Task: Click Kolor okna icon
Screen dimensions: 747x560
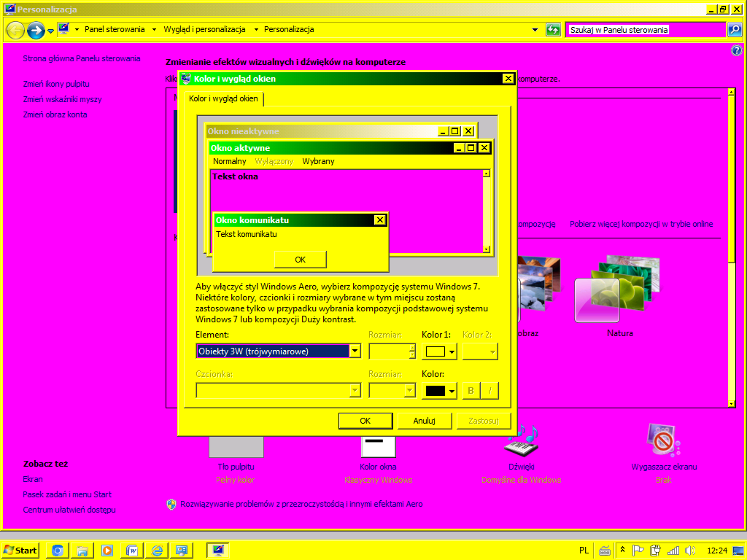Action: (379, 446)
